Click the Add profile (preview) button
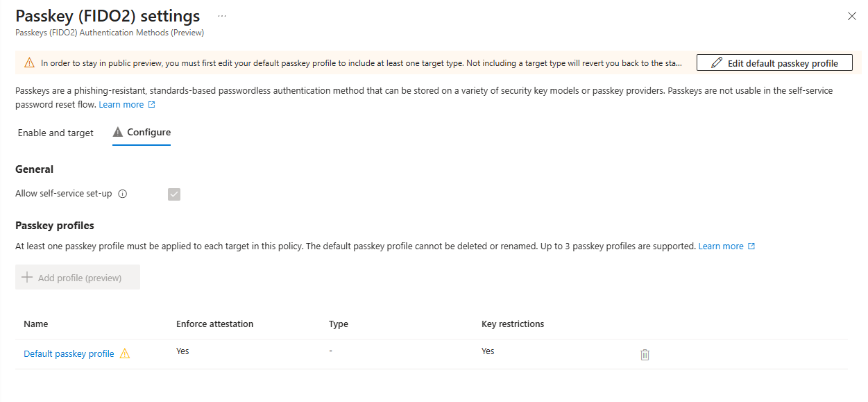Screen dimensions: 868x402 [x=77, y=276]
